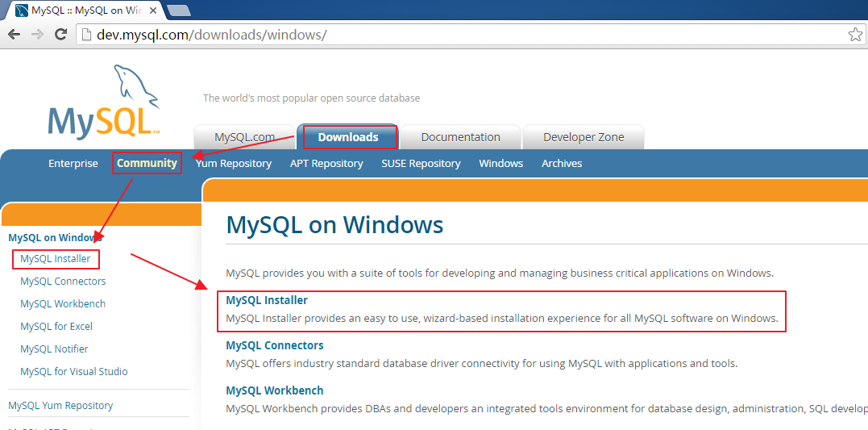This screenshot has width=868, height=430.
Task: Bookmark this page with the star icon
Action: tap(855, 35)
